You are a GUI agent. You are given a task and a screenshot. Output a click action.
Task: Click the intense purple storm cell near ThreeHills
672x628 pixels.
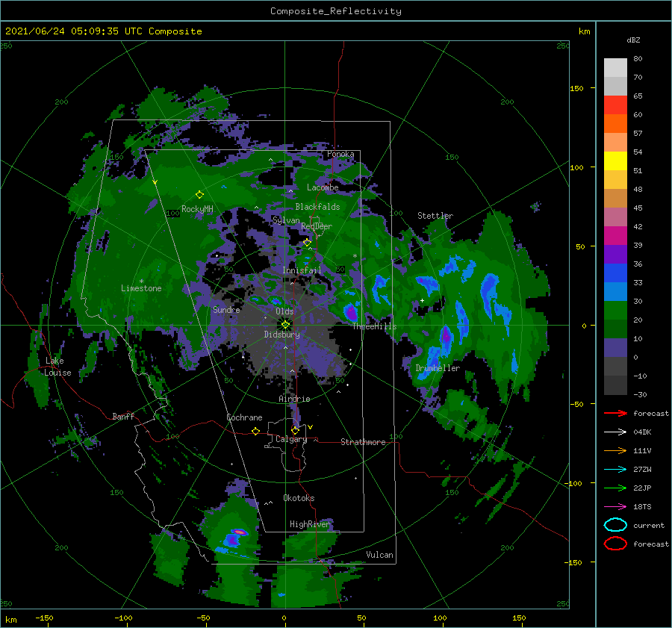[x=351, y=312]
